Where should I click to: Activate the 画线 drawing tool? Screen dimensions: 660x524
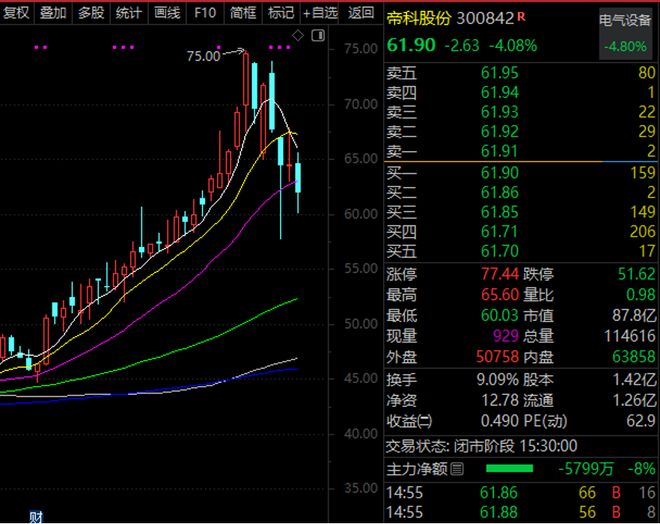167,13
